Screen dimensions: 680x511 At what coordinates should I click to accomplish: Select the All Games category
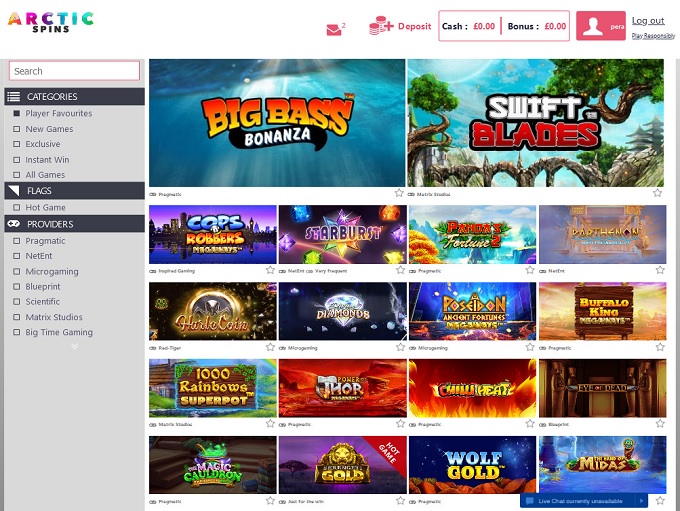pyautogui.click(x=45, y=175)
